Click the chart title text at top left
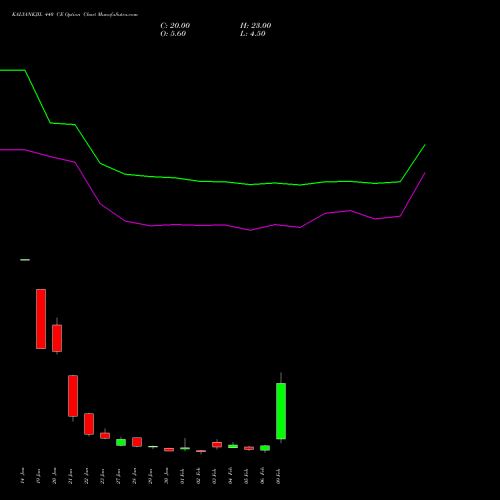 tap(75, 15)
